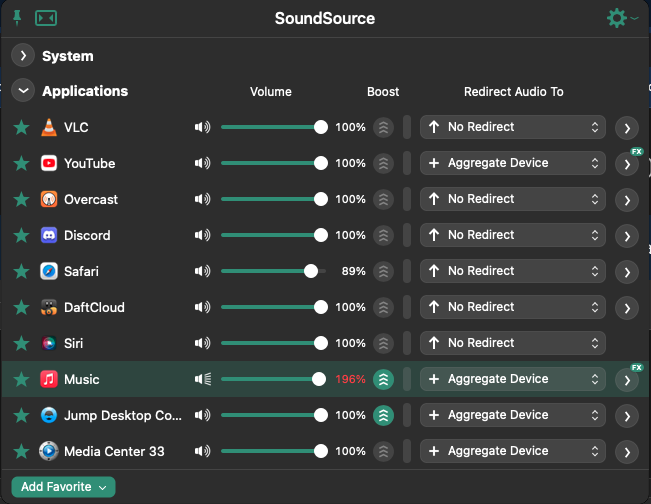Click the Discord app icon
Screen dimensions: 651x504
click(49, 235)
